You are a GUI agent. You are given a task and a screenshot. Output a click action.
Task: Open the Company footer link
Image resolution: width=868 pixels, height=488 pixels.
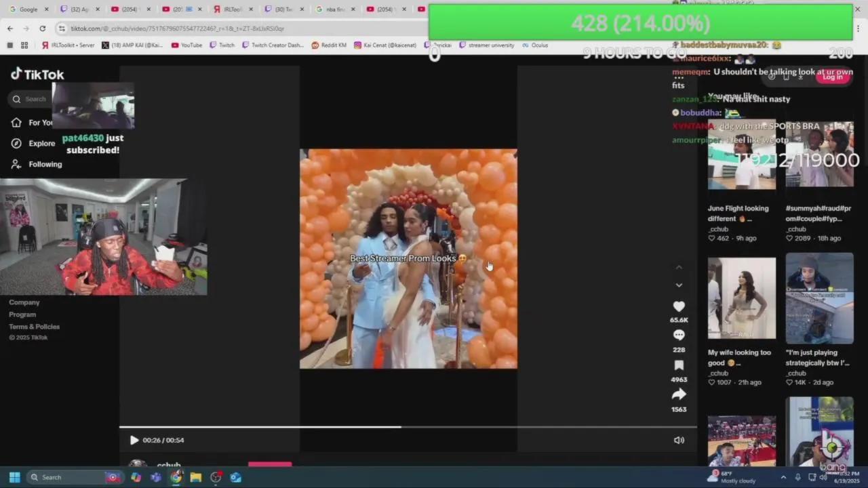pyautogui.click(x=24, y=302)
